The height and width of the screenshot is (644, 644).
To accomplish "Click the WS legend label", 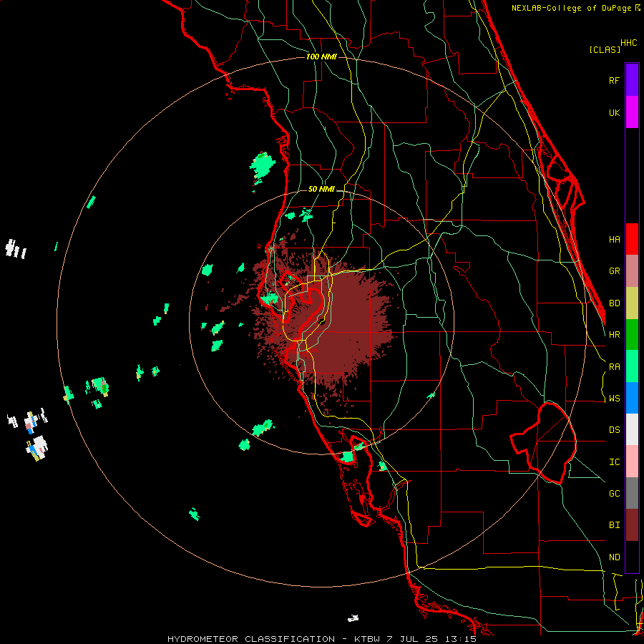I will click(614, 399).
